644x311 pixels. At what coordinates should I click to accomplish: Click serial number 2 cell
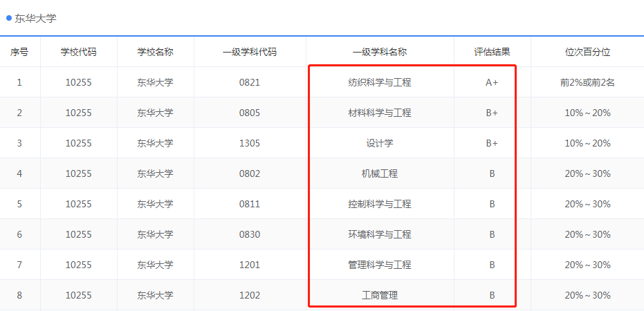click(x=19, y=113)
